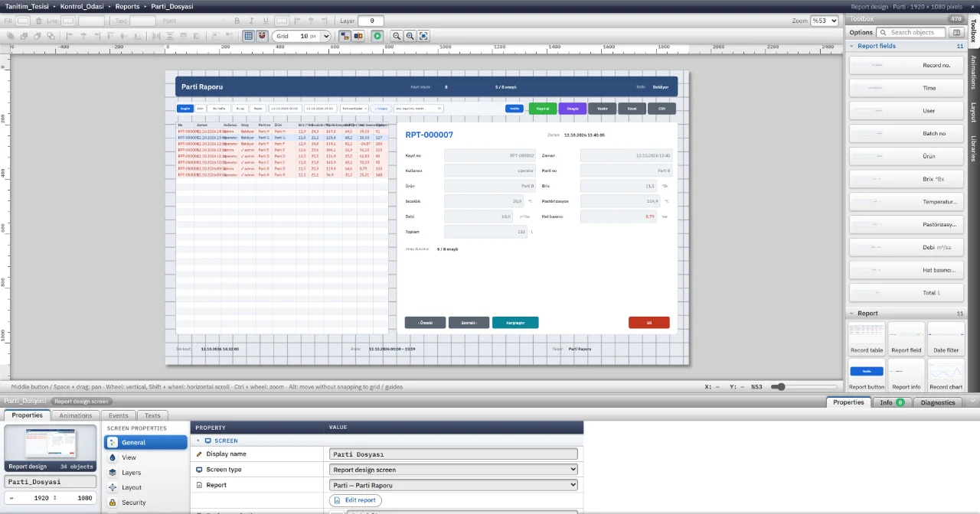Click the Record chart toolbox item
980x514 pixels.
click(946, 375)
